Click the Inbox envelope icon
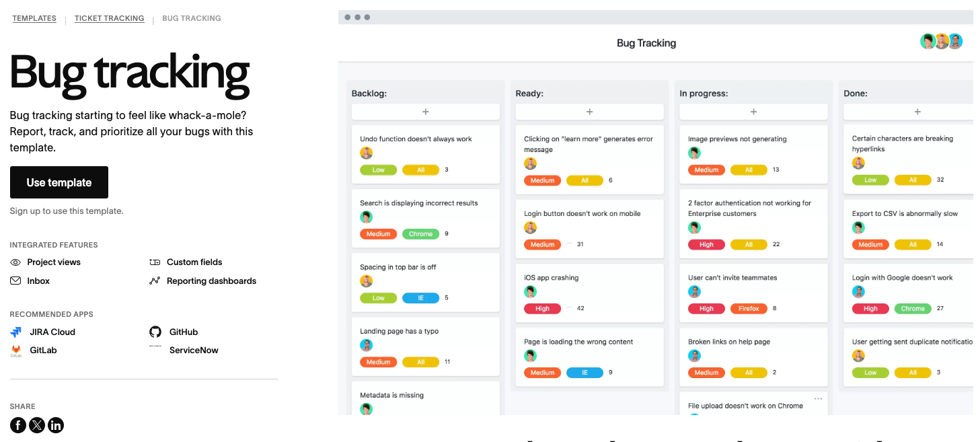 pyautogui.click(x=14, y=281)
